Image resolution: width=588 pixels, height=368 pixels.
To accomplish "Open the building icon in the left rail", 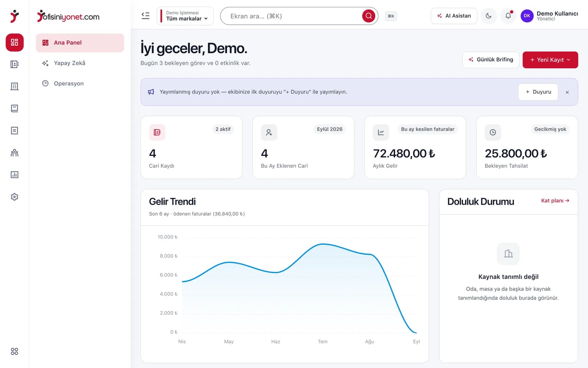I will (15, 86).
